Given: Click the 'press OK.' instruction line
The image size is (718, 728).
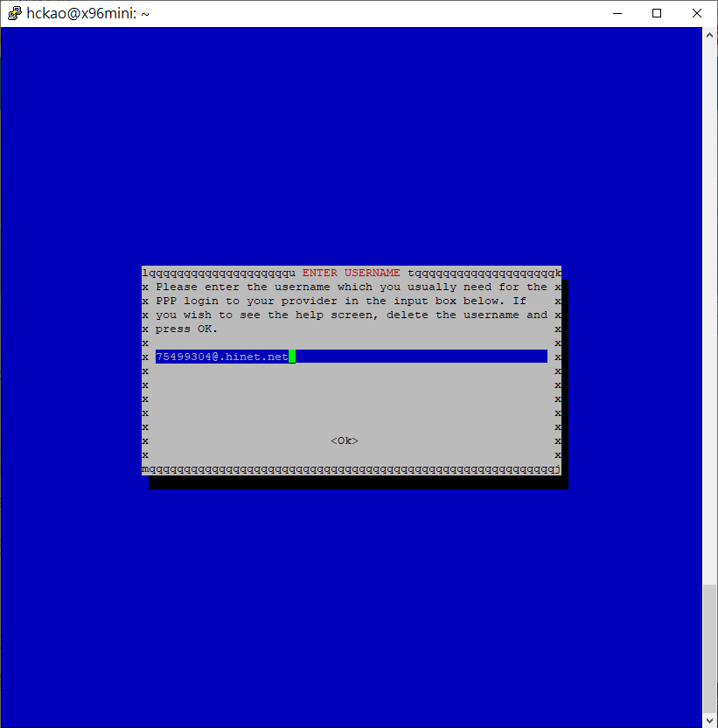Looking at the screenshot, I should tap(187, 329).
